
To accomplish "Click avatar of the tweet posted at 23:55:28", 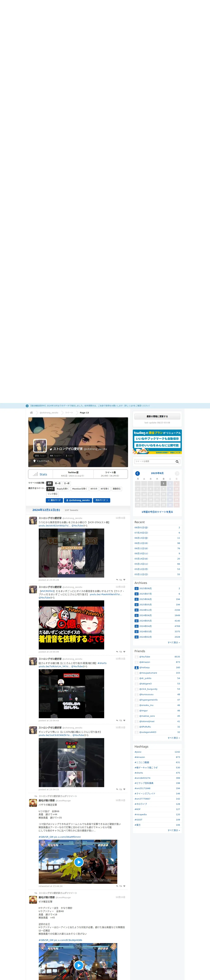I will click(x=33, y=520).
